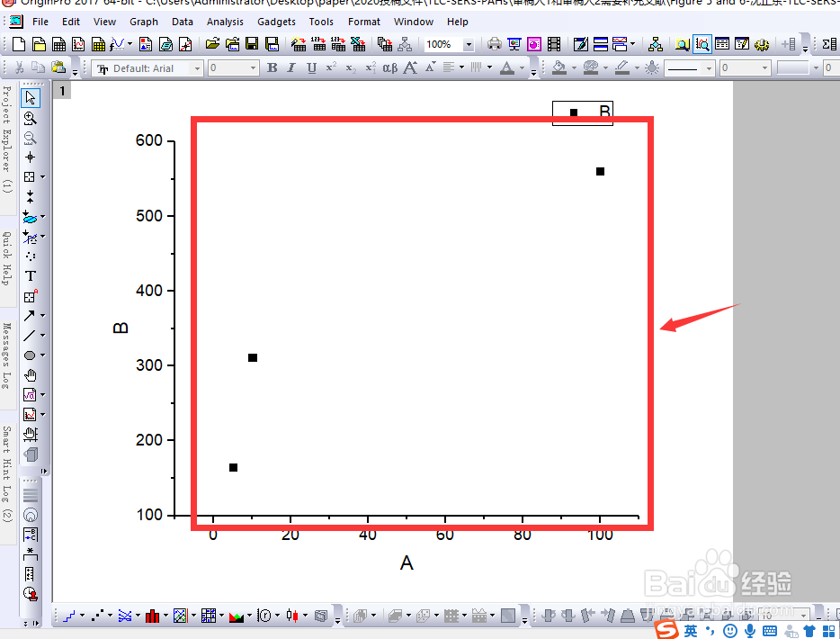The image size is (840, 639).
Task: Open the Format menu
Action: pos(363,22)
